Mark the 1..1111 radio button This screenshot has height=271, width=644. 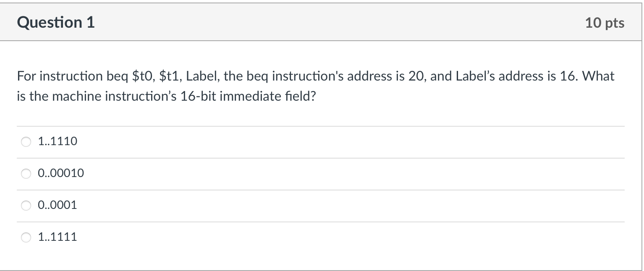pos(26,237)
